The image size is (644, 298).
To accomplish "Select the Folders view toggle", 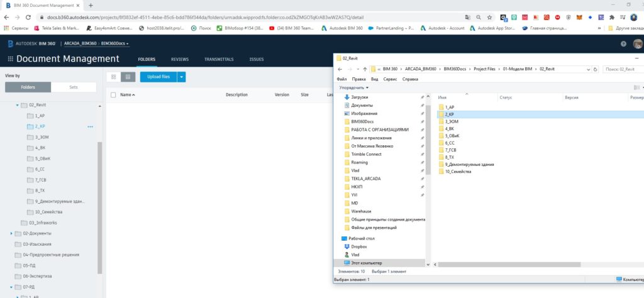I will 28,87.
